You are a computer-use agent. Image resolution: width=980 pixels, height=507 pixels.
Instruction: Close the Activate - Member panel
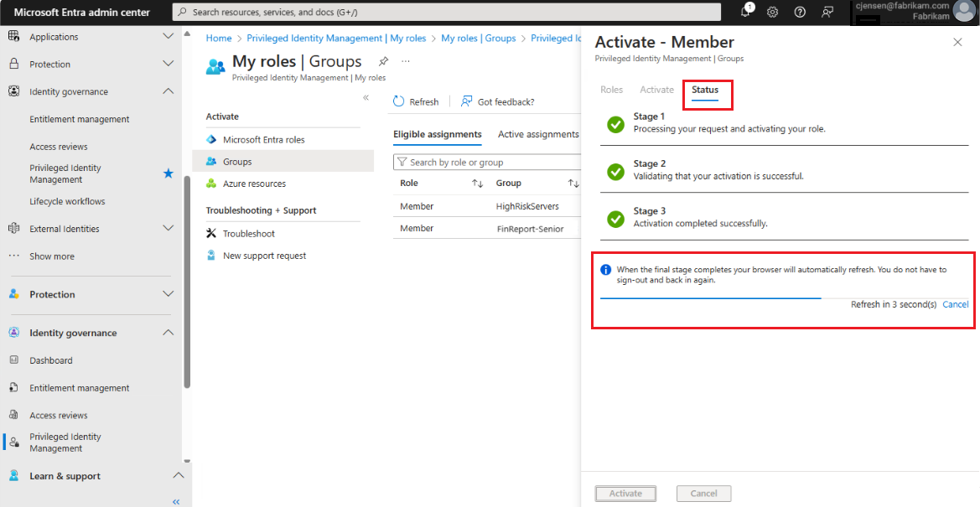(957, 43)
